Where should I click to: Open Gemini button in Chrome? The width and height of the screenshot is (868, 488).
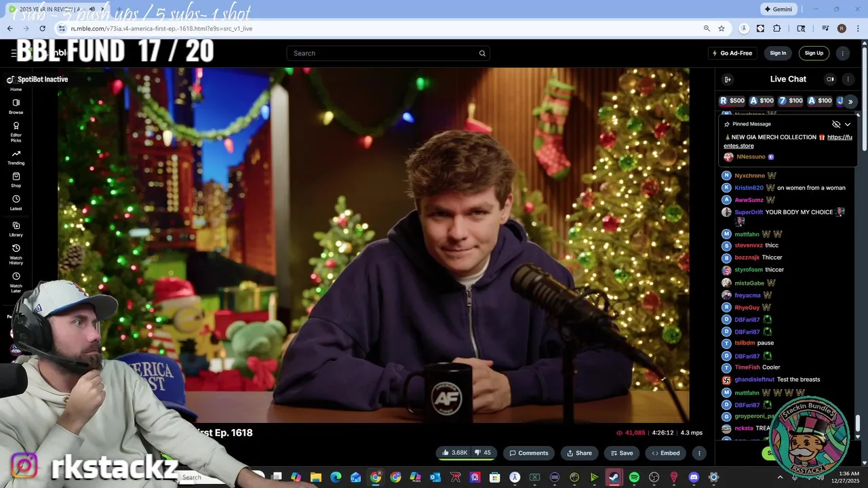pos(778,9)
